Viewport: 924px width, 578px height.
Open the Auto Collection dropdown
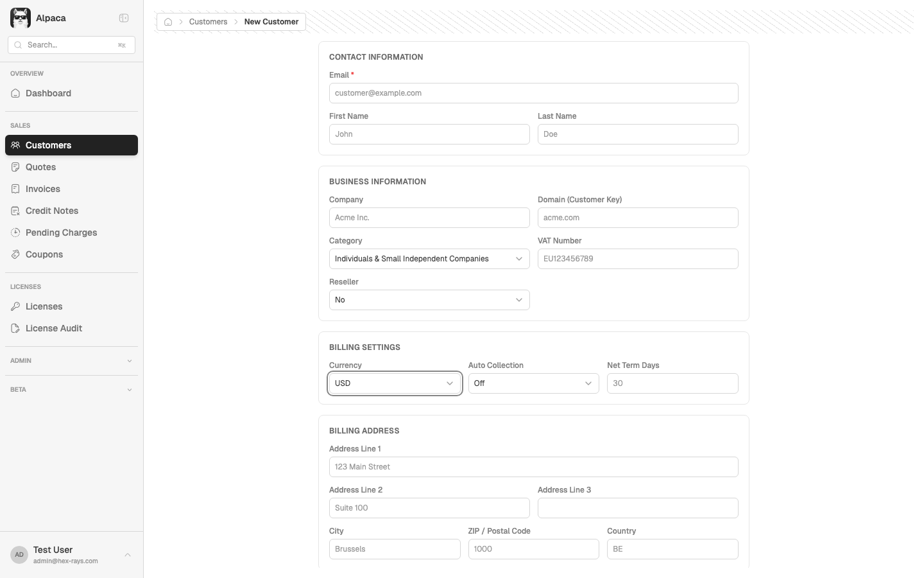point(533,383)
